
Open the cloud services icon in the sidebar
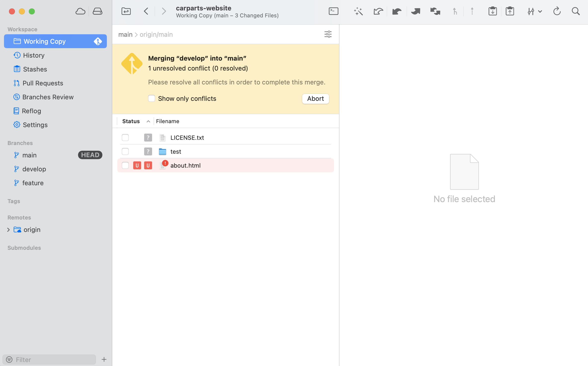pyautogui.click(x=80, y=11)
